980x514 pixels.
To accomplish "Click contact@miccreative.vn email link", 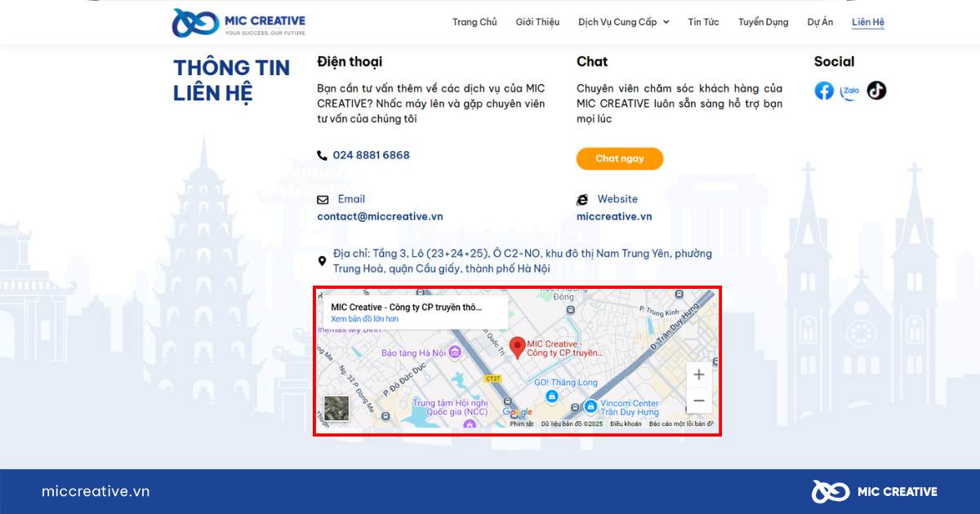I will 380,217.
